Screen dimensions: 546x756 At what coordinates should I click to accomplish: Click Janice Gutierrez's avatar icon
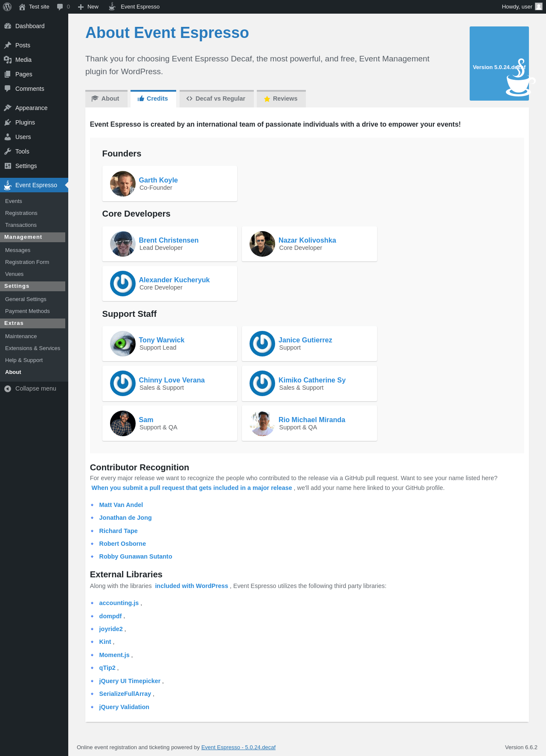(x=262, y=344)
